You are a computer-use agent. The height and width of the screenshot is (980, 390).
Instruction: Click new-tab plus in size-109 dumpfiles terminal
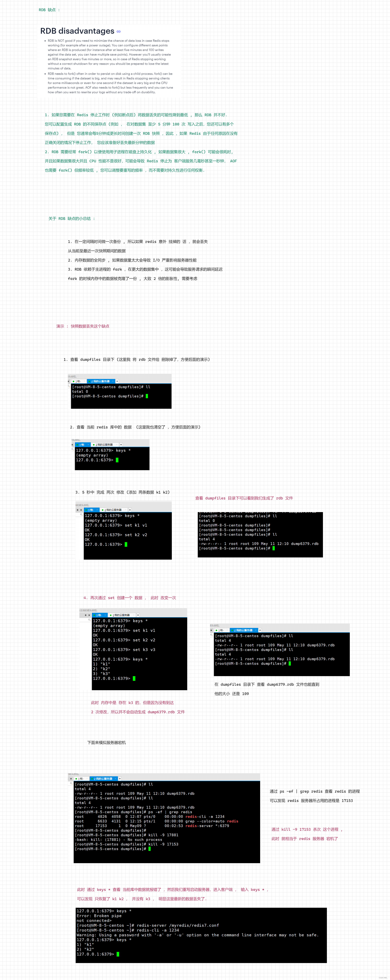pyautogui.click(x=260, y=630)
